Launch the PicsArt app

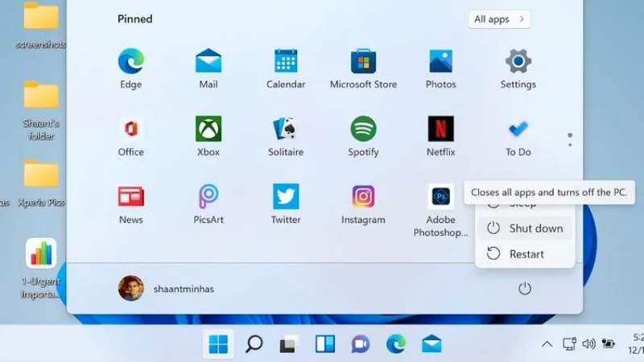click(208, 204)
